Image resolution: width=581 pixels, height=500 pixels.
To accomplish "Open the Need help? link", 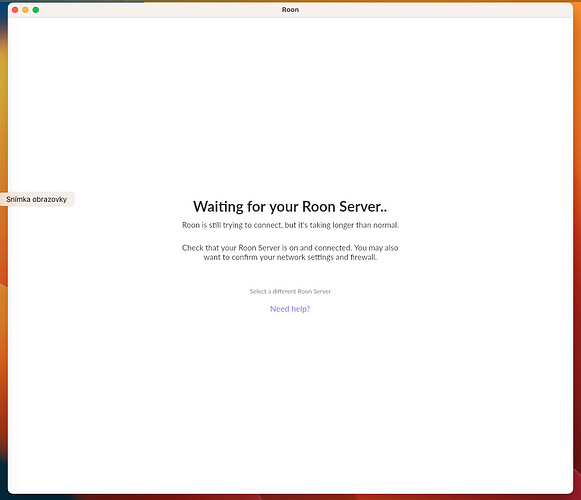I will pyautogui.click(x=290, y=309).
